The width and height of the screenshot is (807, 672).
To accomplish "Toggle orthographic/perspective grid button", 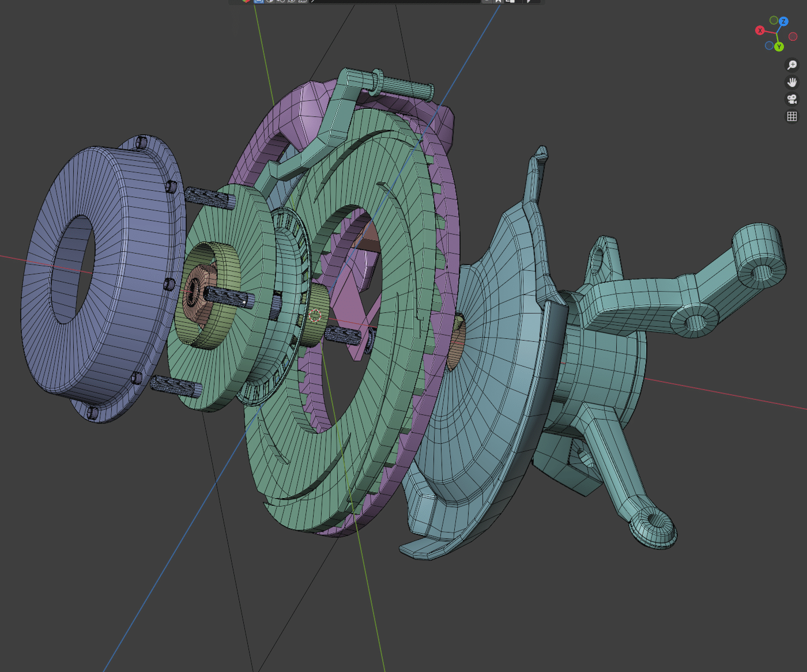I will coord(792,116).
